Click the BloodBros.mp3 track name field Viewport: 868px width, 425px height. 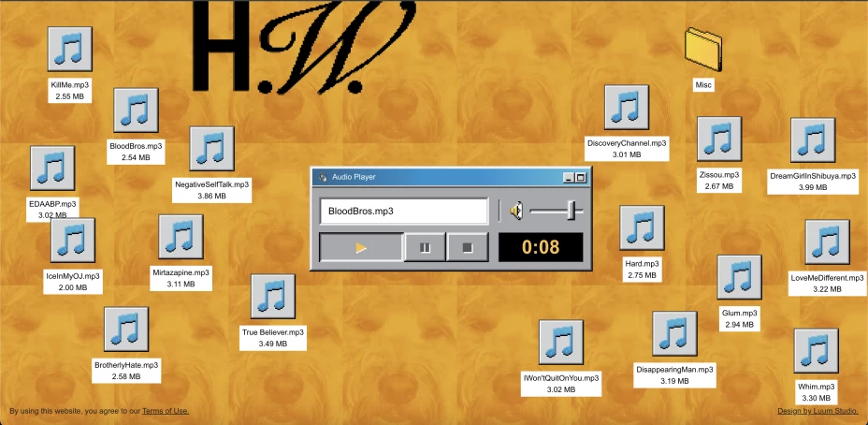coord(404,212)
